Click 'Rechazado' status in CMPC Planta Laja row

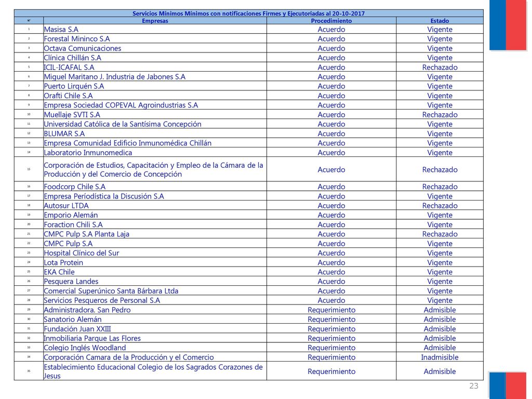(x=440, y=234)
